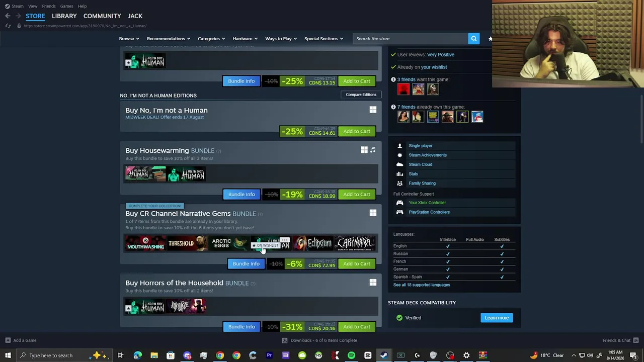
Task: Open the Steam menu
Action: (x=18, y=6)
